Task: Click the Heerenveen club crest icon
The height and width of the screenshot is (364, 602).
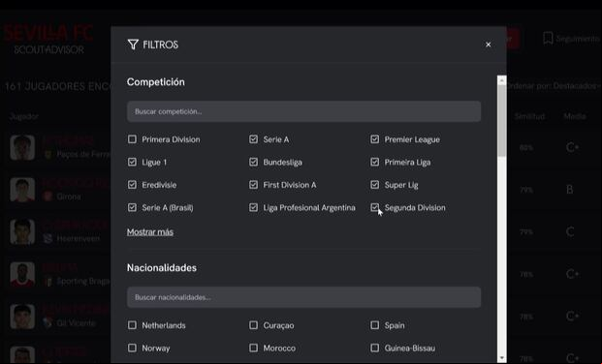Action: [x=48, y=238]
